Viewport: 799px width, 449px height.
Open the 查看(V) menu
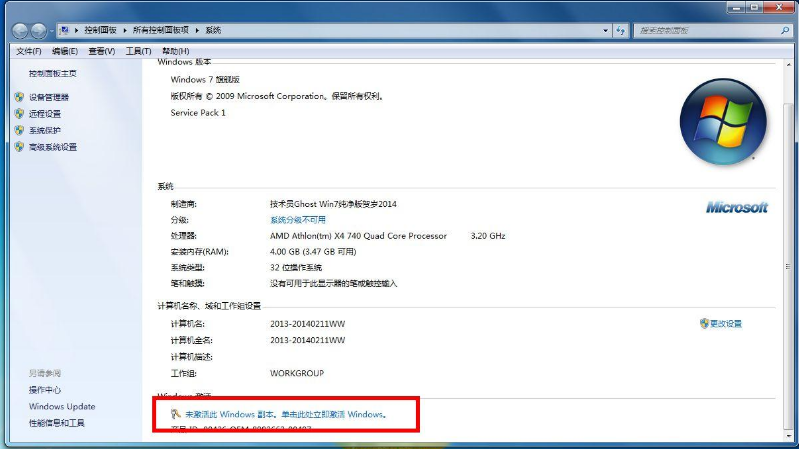101,51
